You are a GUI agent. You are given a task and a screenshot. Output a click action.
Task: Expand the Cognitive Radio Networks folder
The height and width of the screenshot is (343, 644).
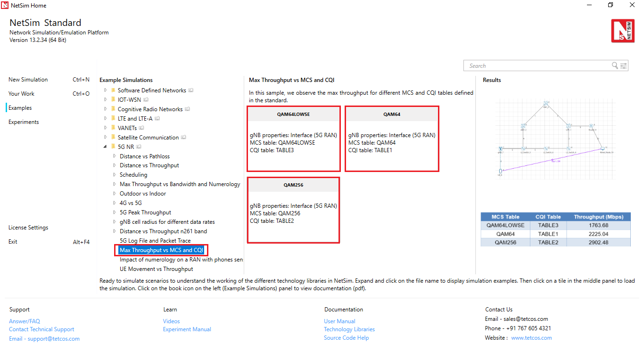pyautogui.click(x=106, y=109)
